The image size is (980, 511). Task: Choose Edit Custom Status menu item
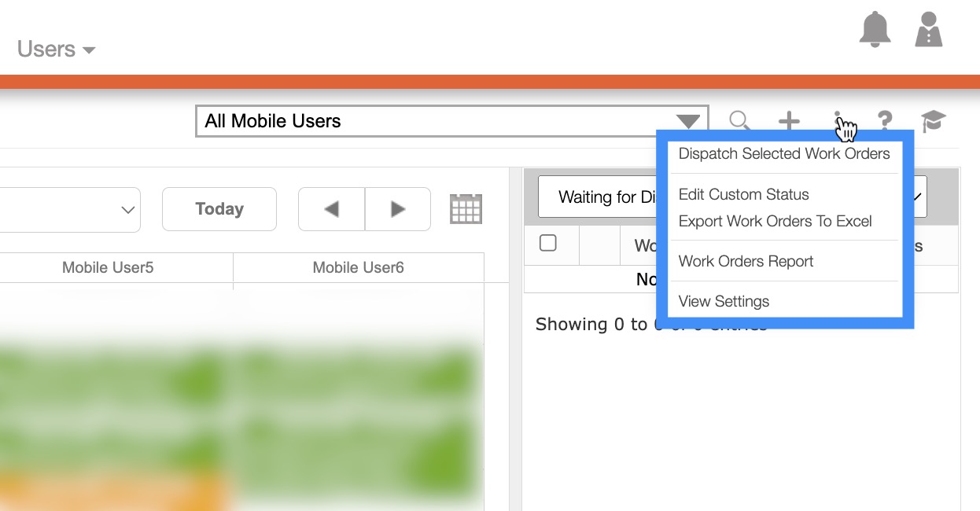[x=743, y=194]
